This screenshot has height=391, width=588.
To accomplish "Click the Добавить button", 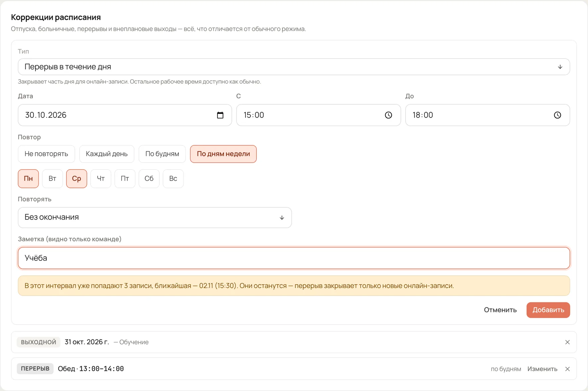I will (x=548, y=310).
